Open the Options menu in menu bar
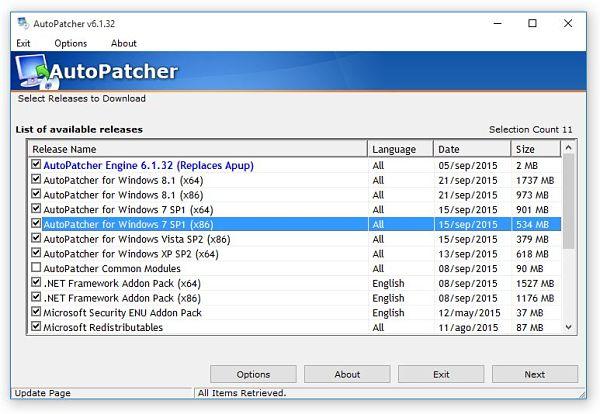The image size is (600, 414). [x=71, y=43]
